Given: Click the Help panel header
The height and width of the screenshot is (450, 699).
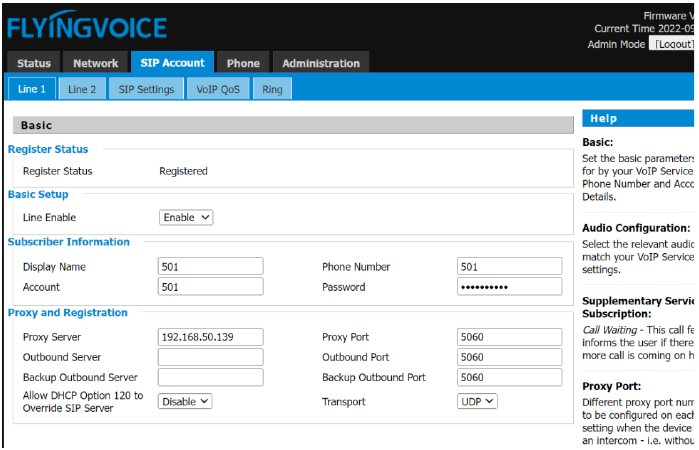Looking at the screenshot, I should pos(638,118).
